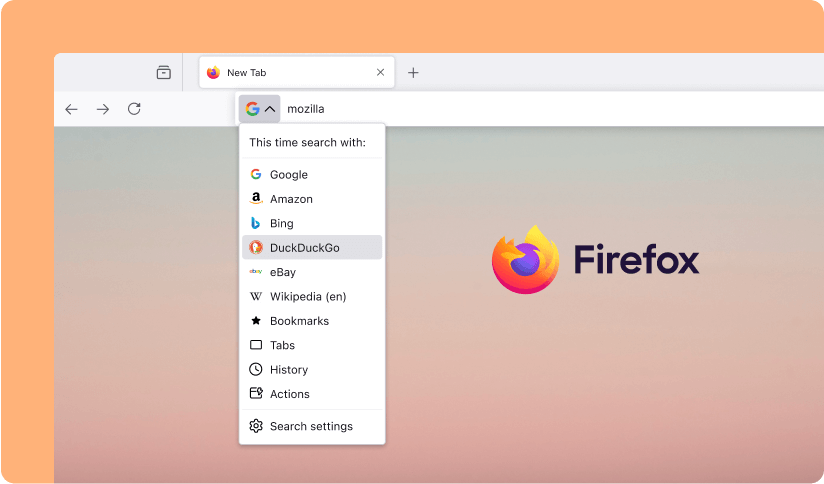824x484 pixels.
Task: Search within open Tabs
Action: 312,345
